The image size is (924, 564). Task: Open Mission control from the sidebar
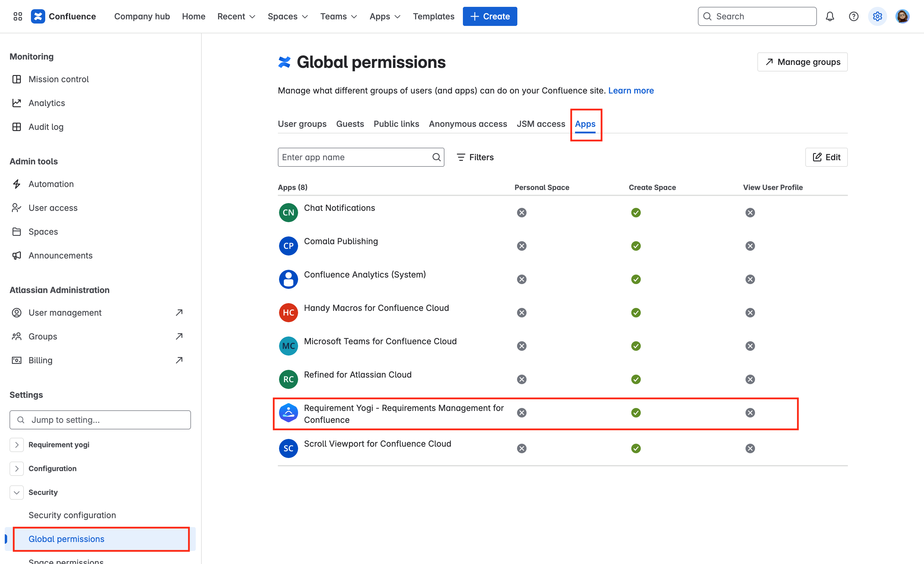59,79
